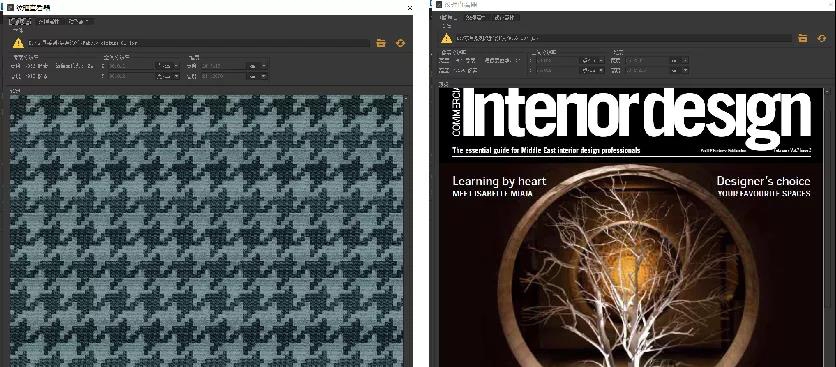Select the third tab in houndstooth texture window
The height and width of the screenshot is (367, 836).
(78, 21)
